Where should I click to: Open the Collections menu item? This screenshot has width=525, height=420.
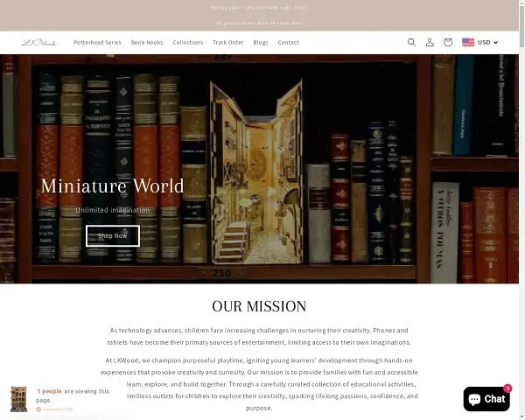point(188,42)
